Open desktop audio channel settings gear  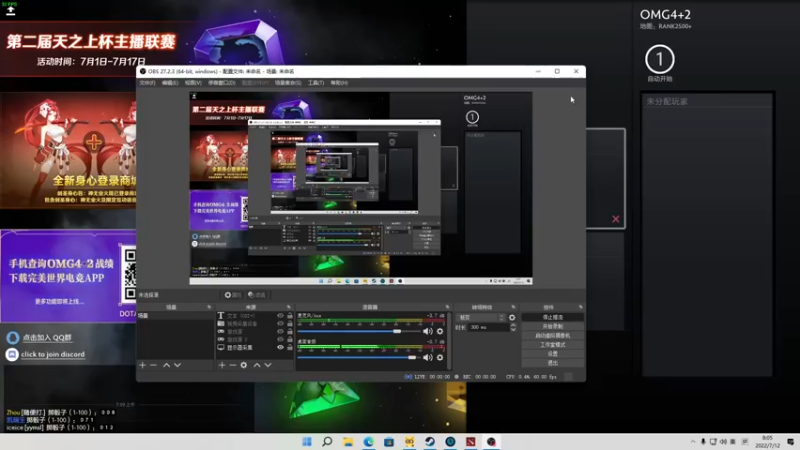[440, 357]
